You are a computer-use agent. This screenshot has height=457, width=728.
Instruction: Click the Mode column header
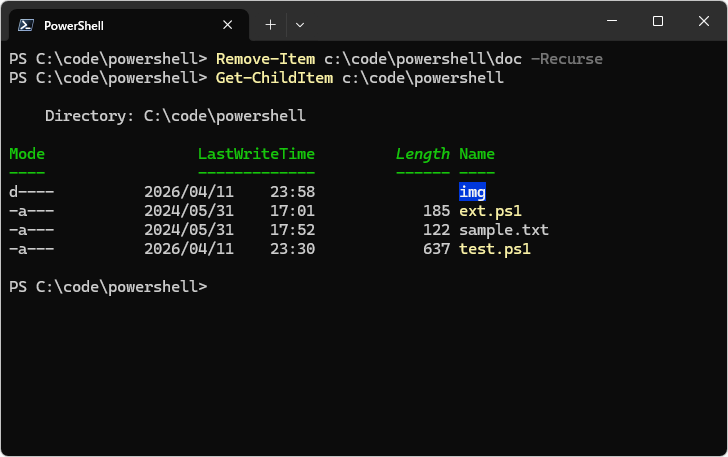[27, 154]
